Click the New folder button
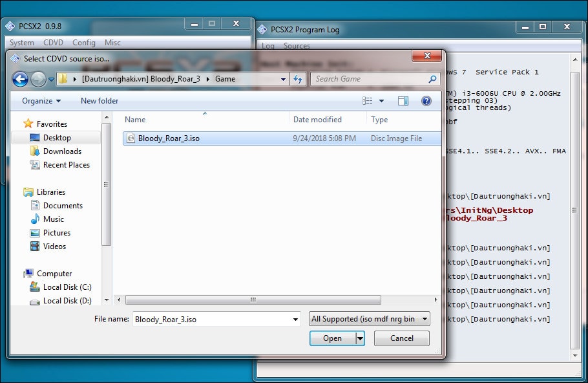588x383 pixels. [100, 101]
